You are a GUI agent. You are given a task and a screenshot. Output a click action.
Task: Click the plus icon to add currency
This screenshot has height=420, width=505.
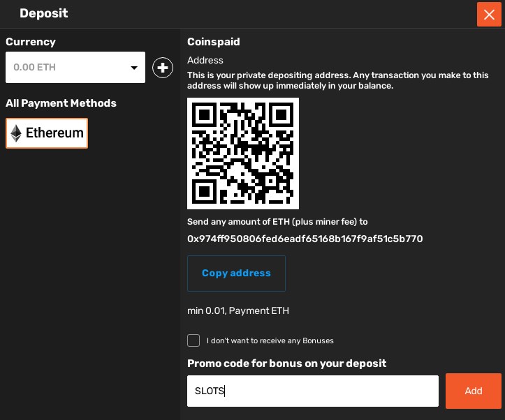(163, 68)
